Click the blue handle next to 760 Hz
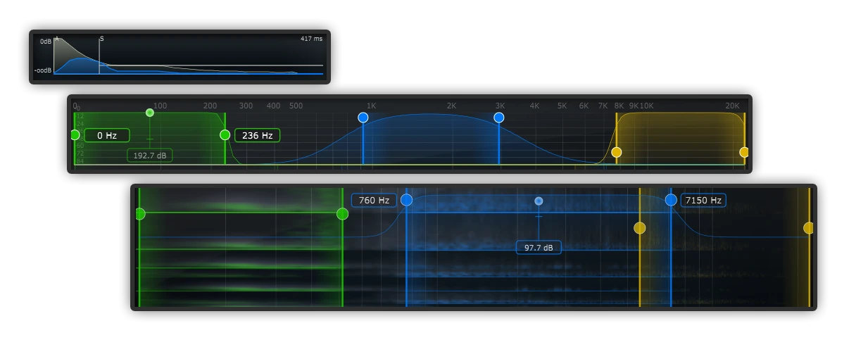868x347 pixels. click(x=406, y=200)
